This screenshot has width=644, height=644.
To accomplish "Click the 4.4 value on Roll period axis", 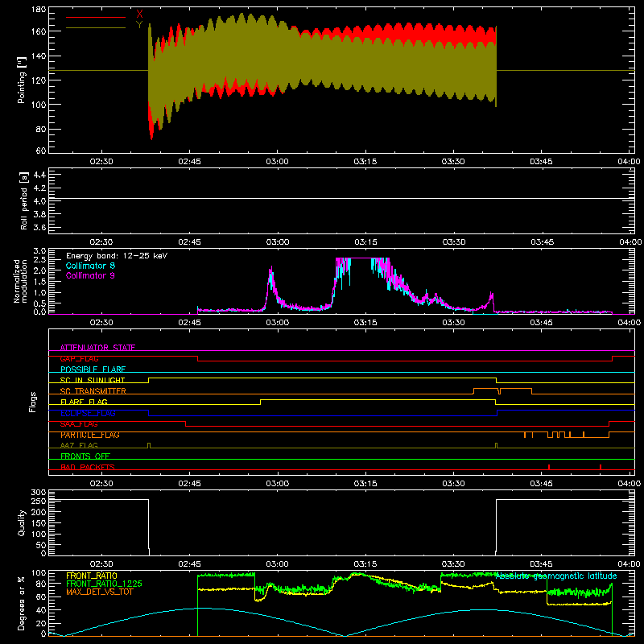I will 39,175.
